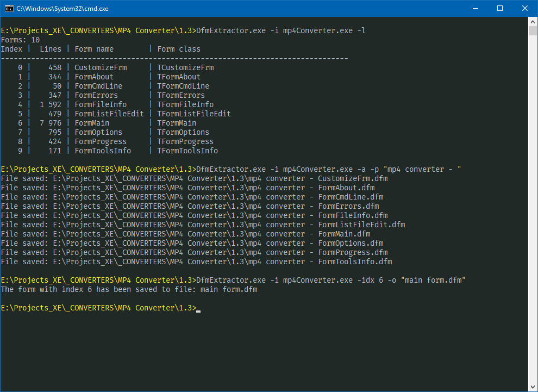Click the saved file line for FormFileInfo.dfm

[194, 215]
